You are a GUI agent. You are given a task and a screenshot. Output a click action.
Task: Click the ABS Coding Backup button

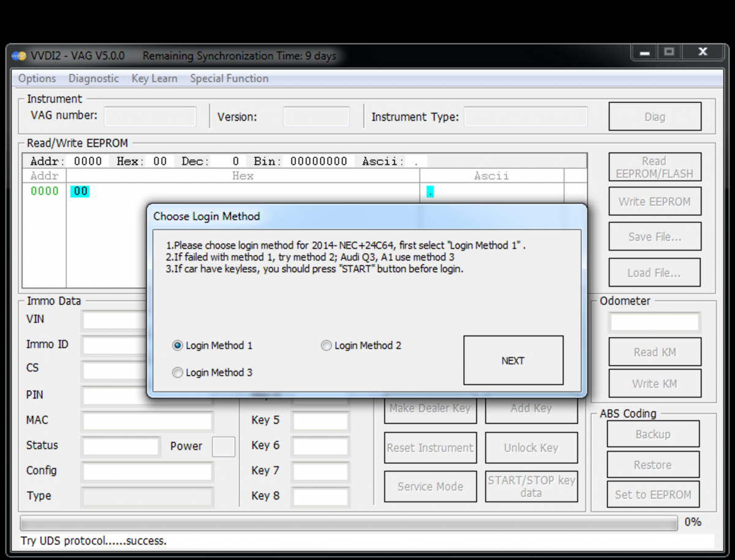653,434
